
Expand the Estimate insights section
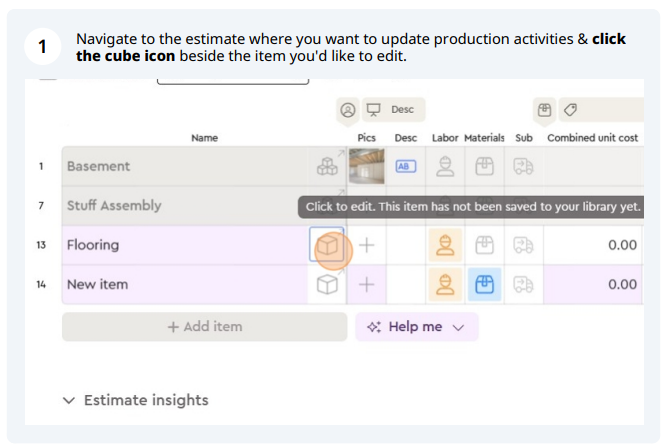pos(136,400)
